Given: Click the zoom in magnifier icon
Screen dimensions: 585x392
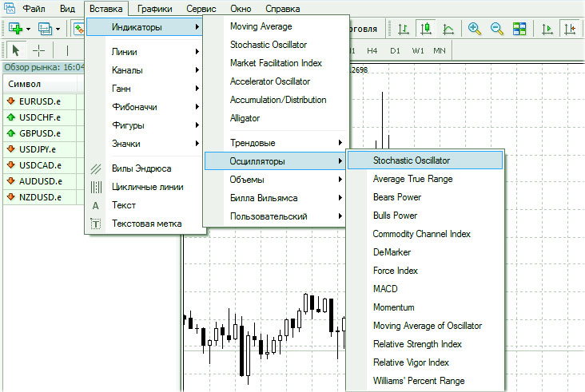Looking at the screenshot, I should (x=475, y=29).
